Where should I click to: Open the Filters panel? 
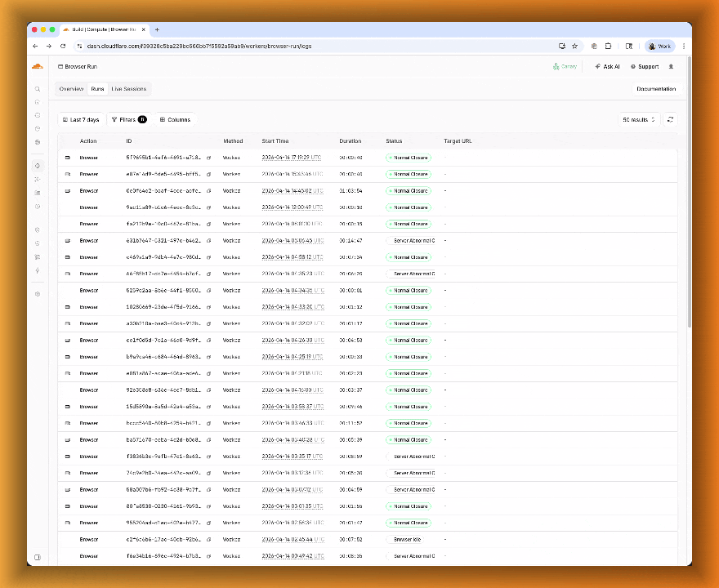pos(128,119)
